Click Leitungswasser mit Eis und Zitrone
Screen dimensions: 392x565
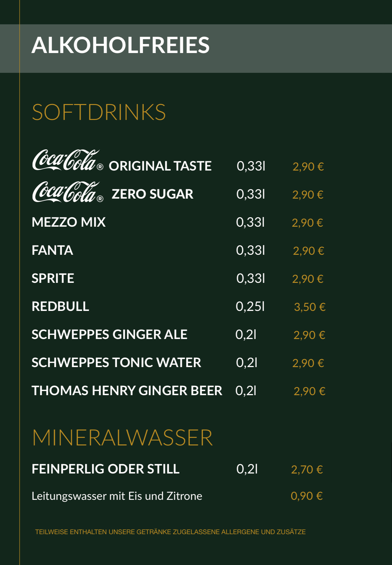pyautogui.click(x=117, y=496)
